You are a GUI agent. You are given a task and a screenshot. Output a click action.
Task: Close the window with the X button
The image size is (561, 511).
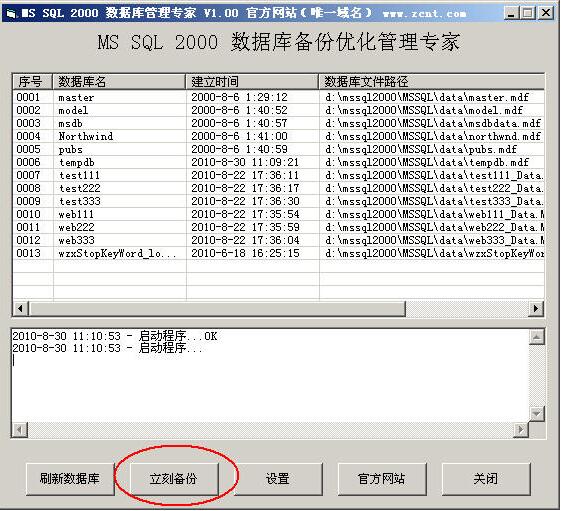546,13
